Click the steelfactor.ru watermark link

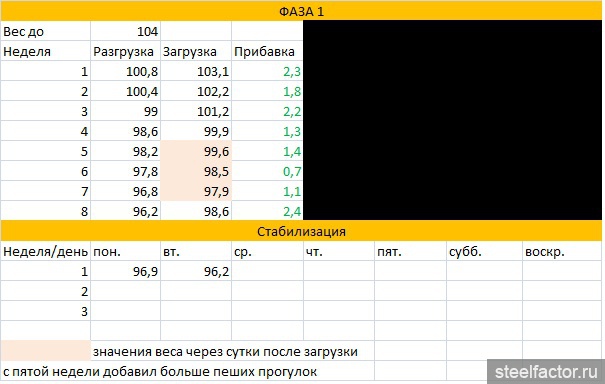coord(546,372)
